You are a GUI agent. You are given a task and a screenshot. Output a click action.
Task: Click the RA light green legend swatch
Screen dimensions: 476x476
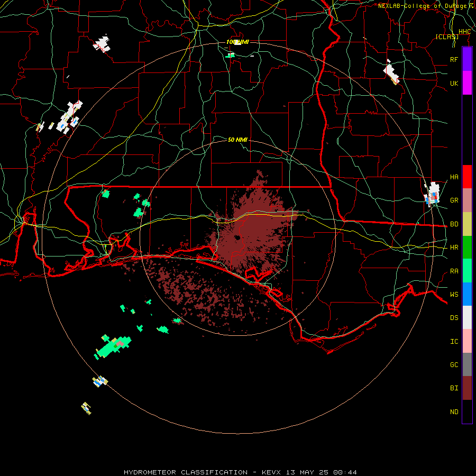(x=467, y=271)
